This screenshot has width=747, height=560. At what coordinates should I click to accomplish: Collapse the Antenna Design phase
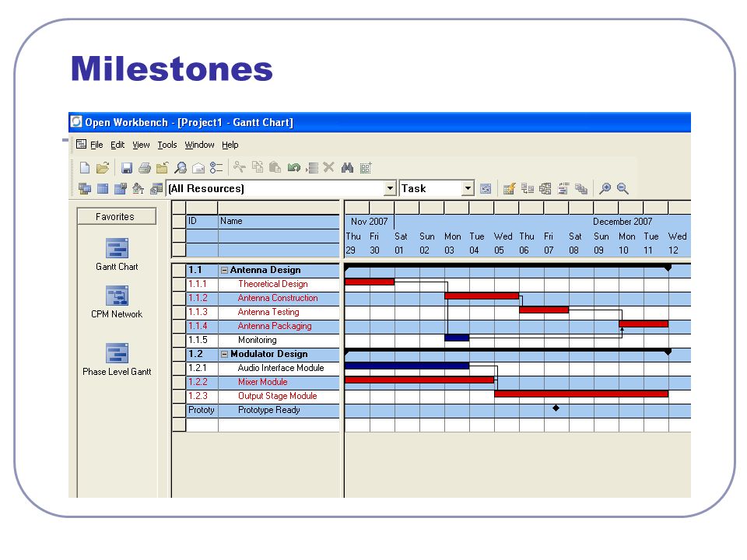click(x=224, y=270)
